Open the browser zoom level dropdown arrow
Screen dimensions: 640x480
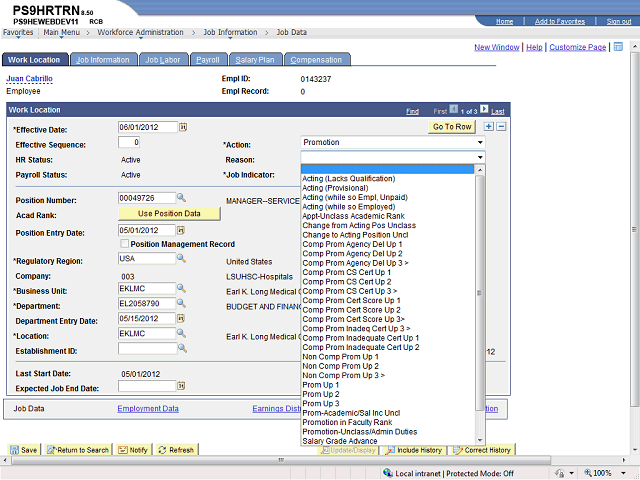pyautogui.click(x=624, y=473)
